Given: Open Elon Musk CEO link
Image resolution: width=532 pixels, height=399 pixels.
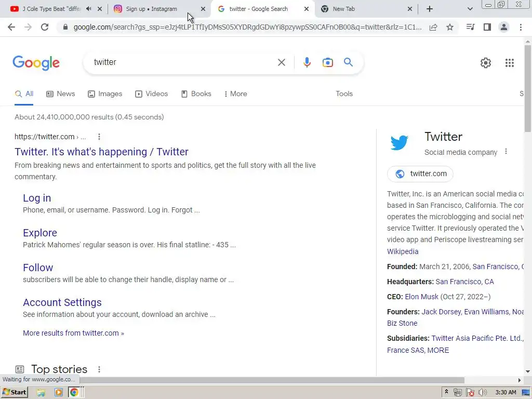Looking at the screenshot, I should [422, 297].
